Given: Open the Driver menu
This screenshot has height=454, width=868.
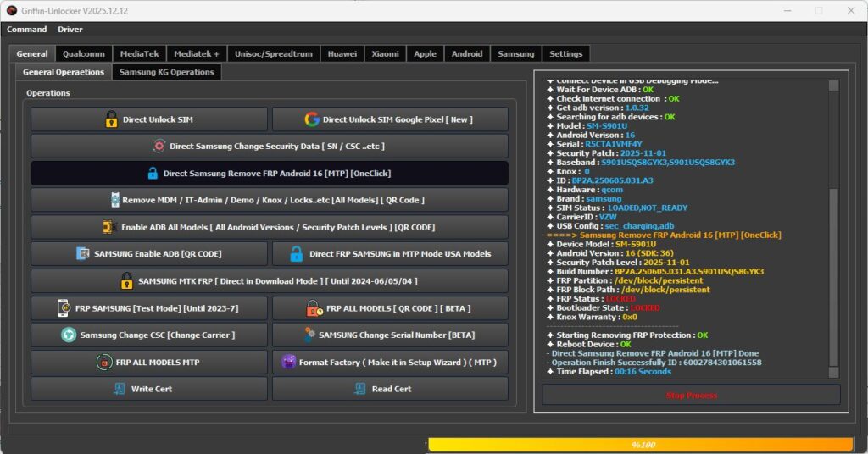Looking at the screenshot, I should click(70, 30).
